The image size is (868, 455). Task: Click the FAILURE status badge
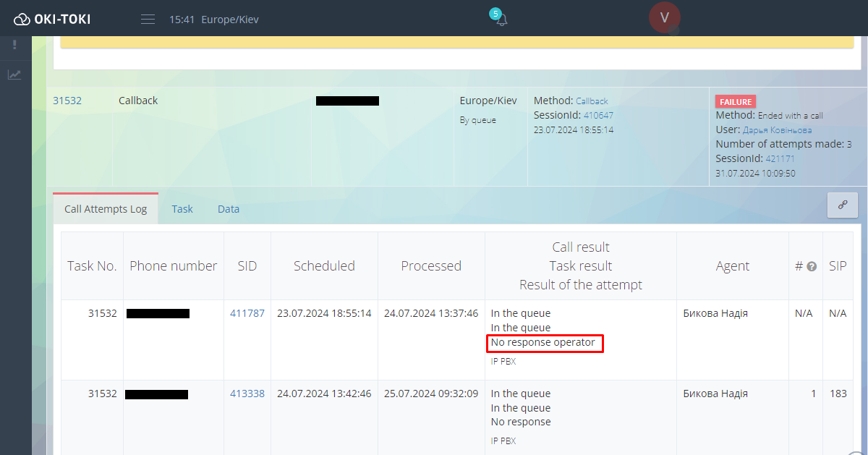pos(736,102)
